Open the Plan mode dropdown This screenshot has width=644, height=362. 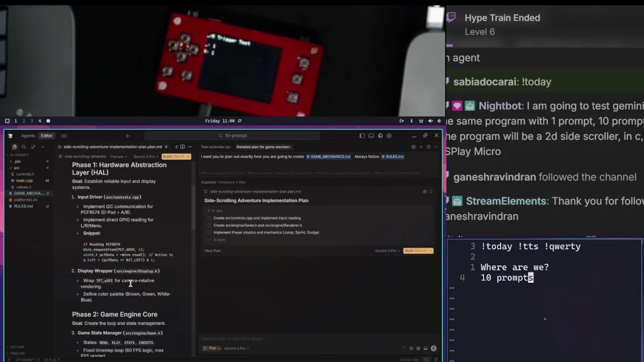(211, 348)
